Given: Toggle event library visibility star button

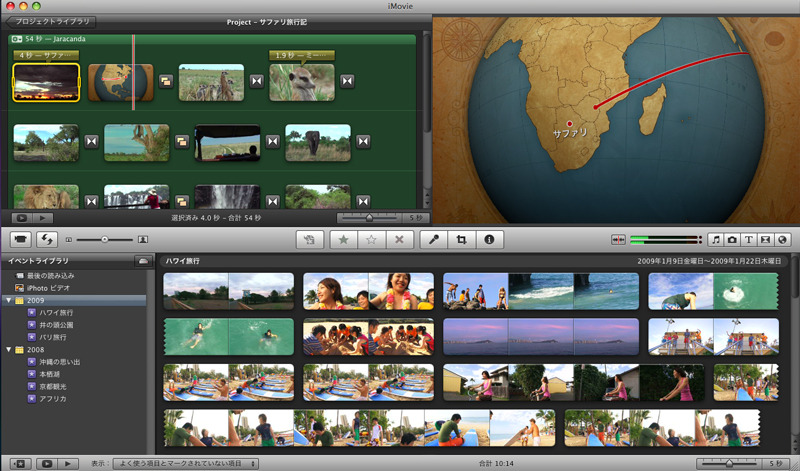Looking at the screenshot, I should tap(20, 464).
